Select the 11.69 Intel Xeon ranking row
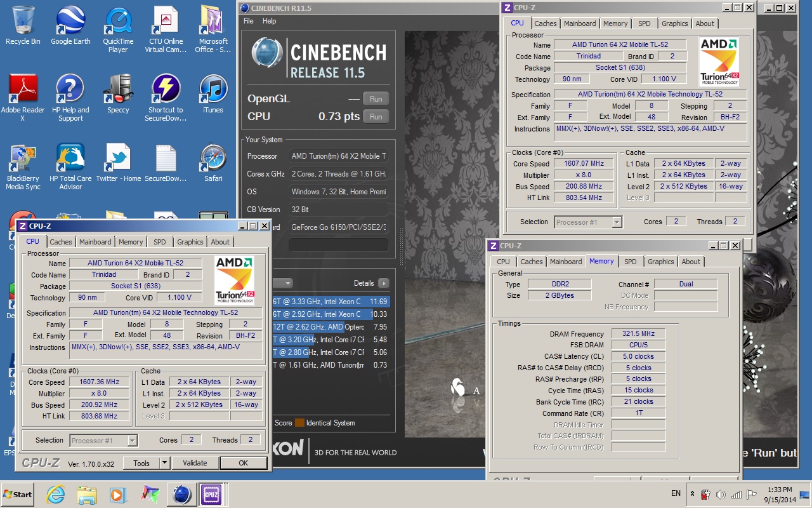This screenshot has height=508, width=812. [331, 302]
